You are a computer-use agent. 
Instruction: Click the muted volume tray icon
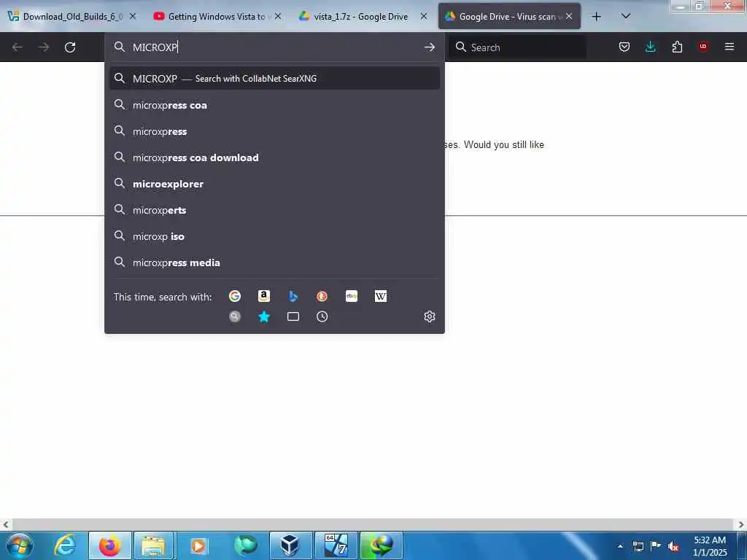coord(673,546)
